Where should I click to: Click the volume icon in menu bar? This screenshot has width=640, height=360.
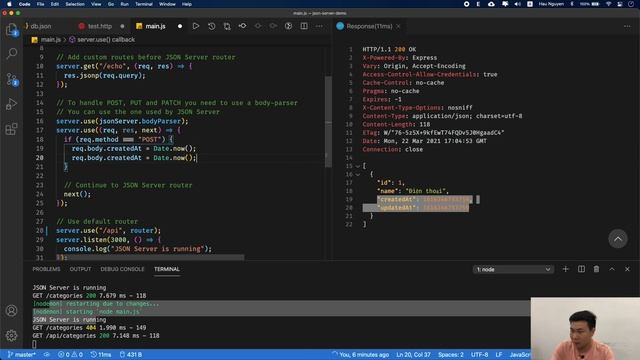click(518, 4)
